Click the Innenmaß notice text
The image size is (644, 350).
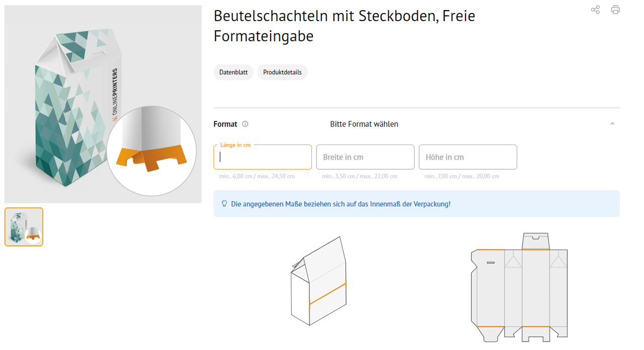[x=341, y=204]
